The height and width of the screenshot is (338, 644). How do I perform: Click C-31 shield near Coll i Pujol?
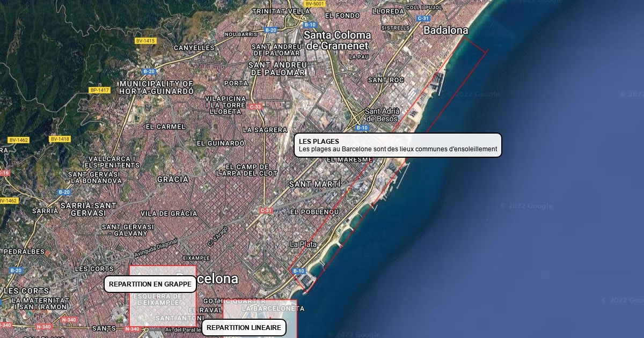422,18
